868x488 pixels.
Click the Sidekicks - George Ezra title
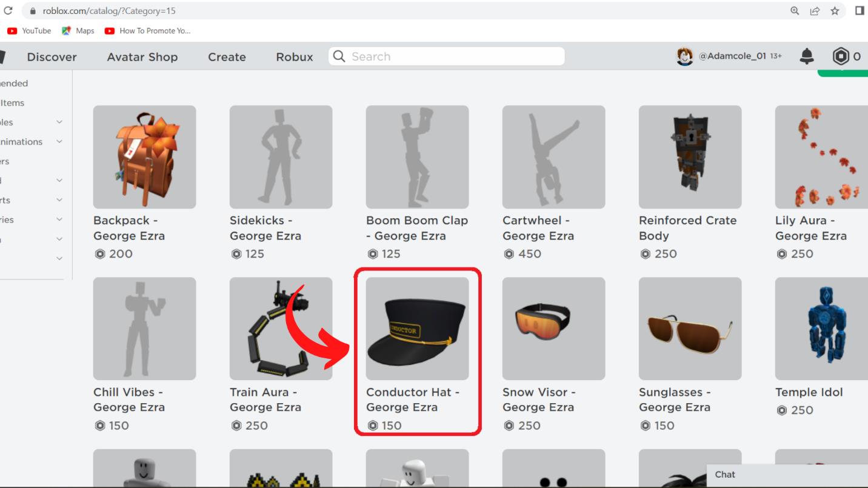click(265, 228)
